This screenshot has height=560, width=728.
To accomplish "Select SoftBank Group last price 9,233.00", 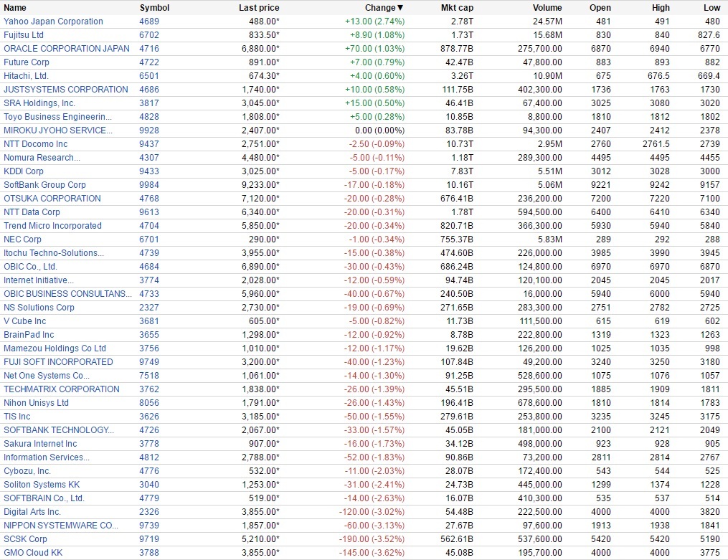I will coord(260,185).
